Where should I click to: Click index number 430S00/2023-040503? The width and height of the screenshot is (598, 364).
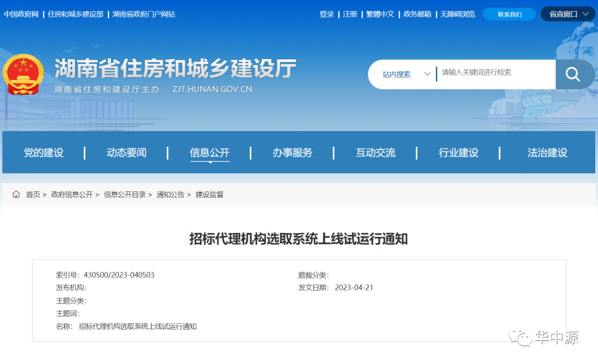tap(119, 275)
